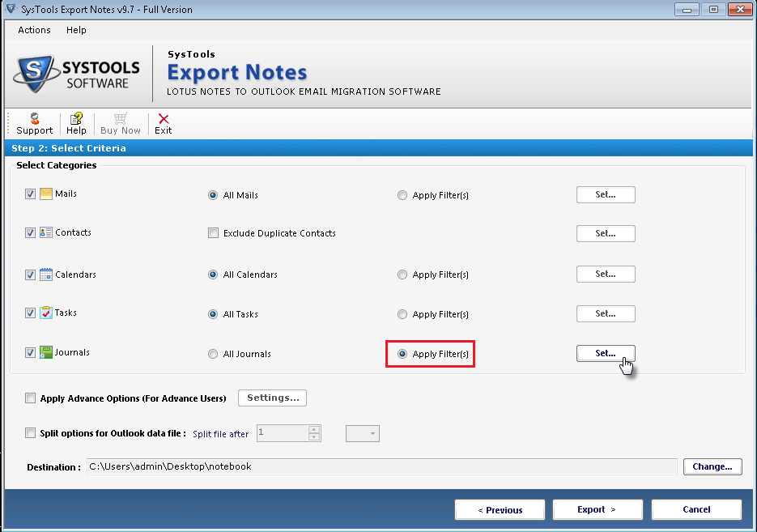Screen dimensions: 757x532
Task: Close the Export Notes window
Action: click(x=740, y=9)
